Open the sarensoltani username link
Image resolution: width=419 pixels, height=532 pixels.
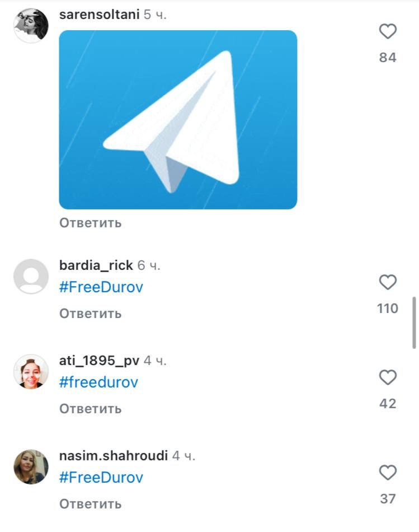(100, 15)
